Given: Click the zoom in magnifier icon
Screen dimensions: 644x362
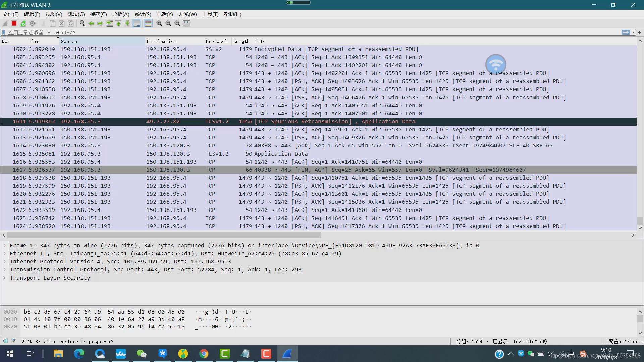Looking at the screenshot, I should coord(159,23).
